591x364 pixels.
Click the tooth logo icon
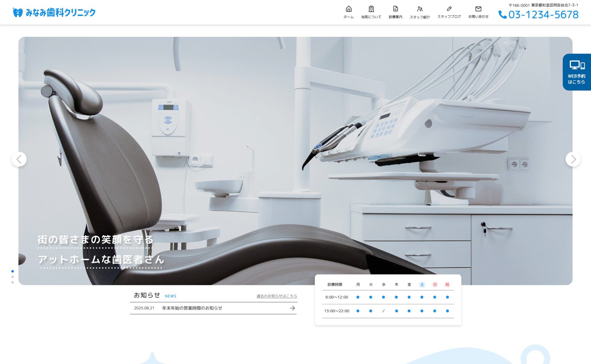point(18,13)
